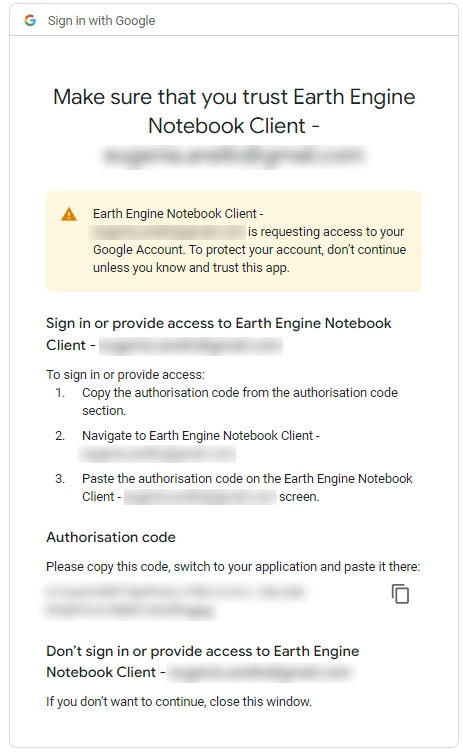Screen dimensions: 463x753
Task: Click the Sign in with Google header text
Action: (x=101, y=21)
